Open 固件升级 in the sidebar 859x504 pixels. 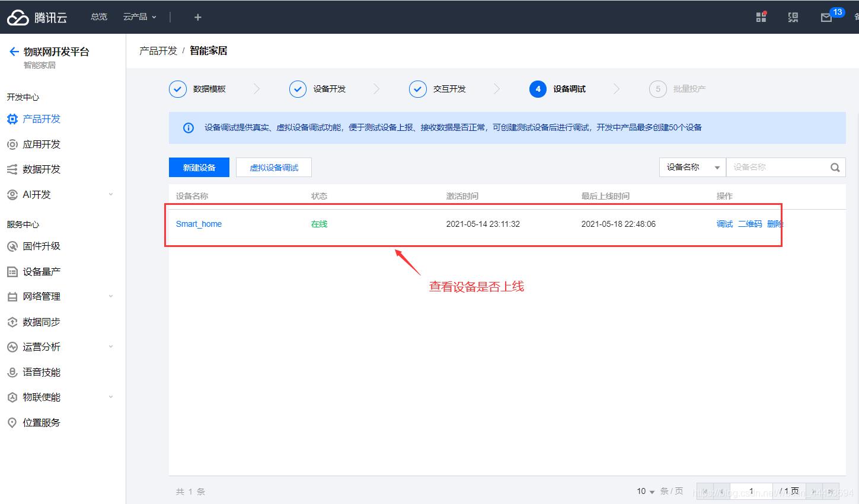point(41,246)
